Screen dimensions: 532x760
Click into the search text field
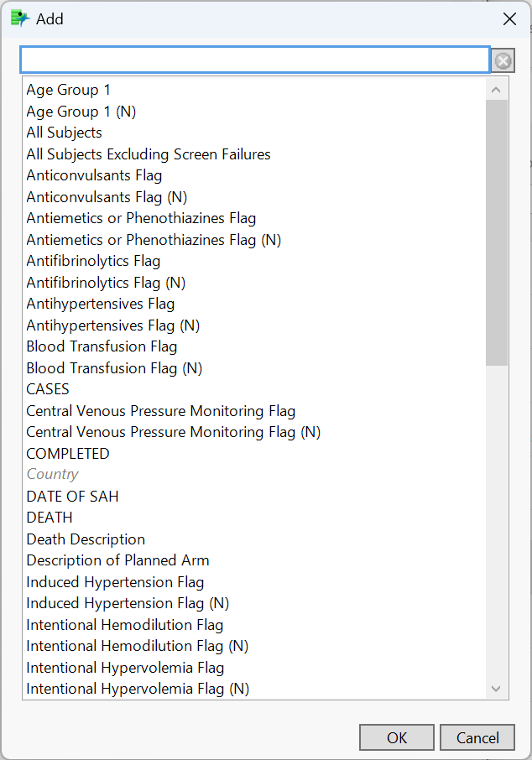click(x=254, y=60)
